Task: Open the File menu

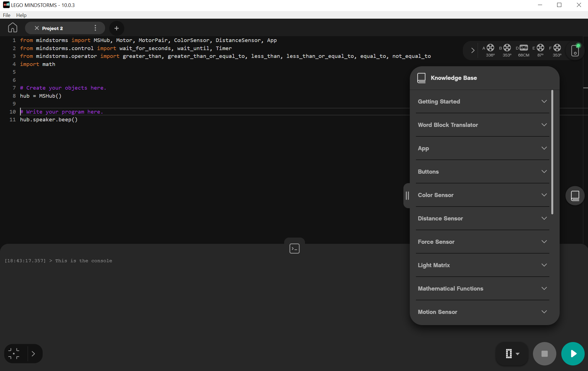Action: coord(7,15)
